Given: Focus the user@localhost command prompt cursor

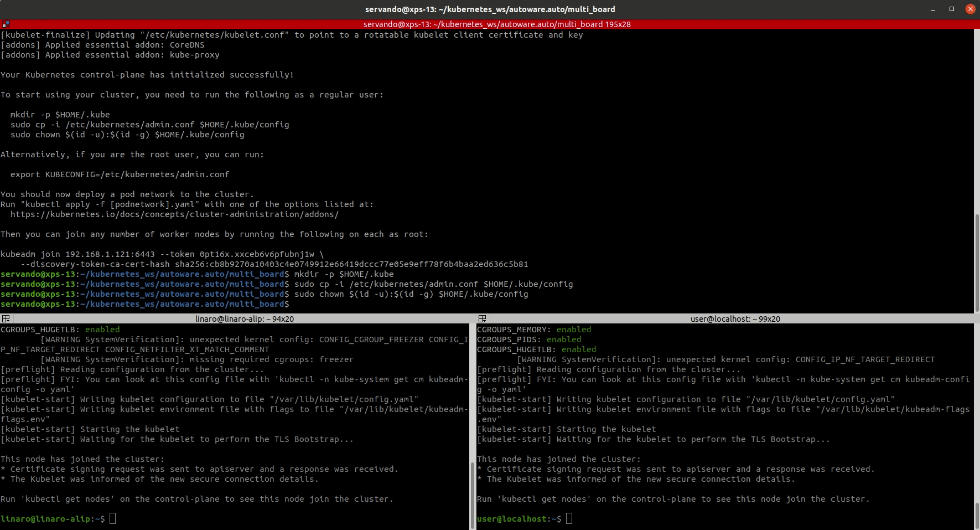Looking at the screenshot, I should pyautogui.click(x=569, y=519).
